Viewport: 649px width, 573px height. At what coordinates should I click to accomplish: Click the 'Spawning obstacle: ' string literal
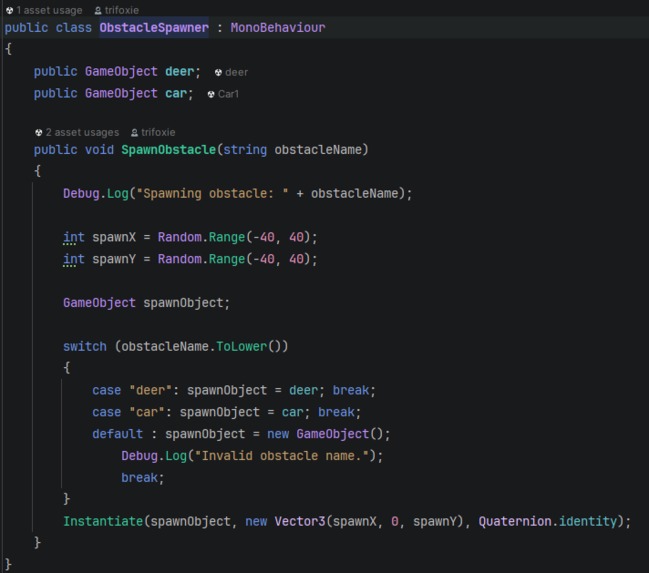[212, 193]
